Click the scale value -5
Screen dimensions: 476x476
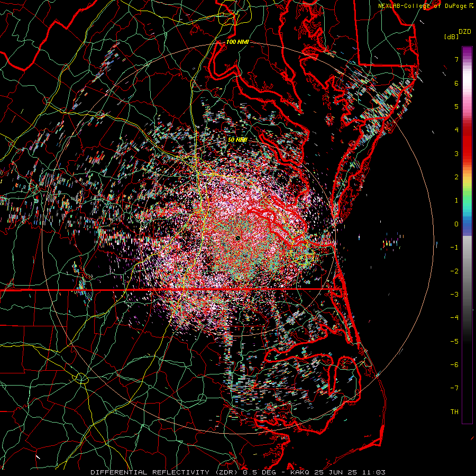(454, 342)
